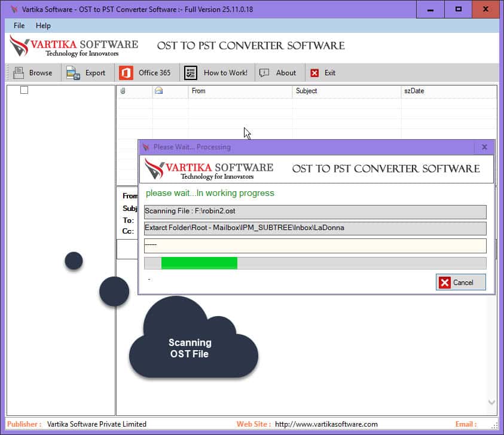Click the window resize grip in status bar
The height and width of the screenshot is (435, 504).
click(x=494, y=425)
